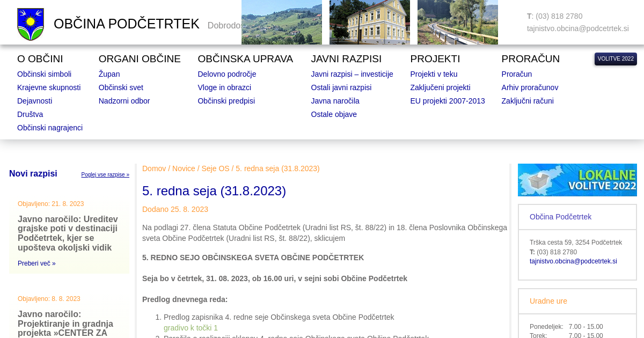Click the Podčetrtek municipality coat of arms logo

[x=31, y=24]
